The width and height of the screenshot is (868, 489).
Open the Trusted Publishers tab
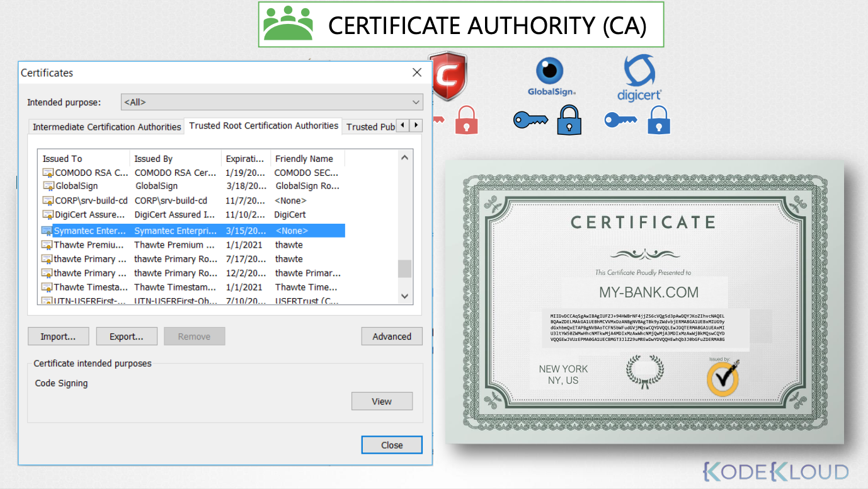[370, 127]
